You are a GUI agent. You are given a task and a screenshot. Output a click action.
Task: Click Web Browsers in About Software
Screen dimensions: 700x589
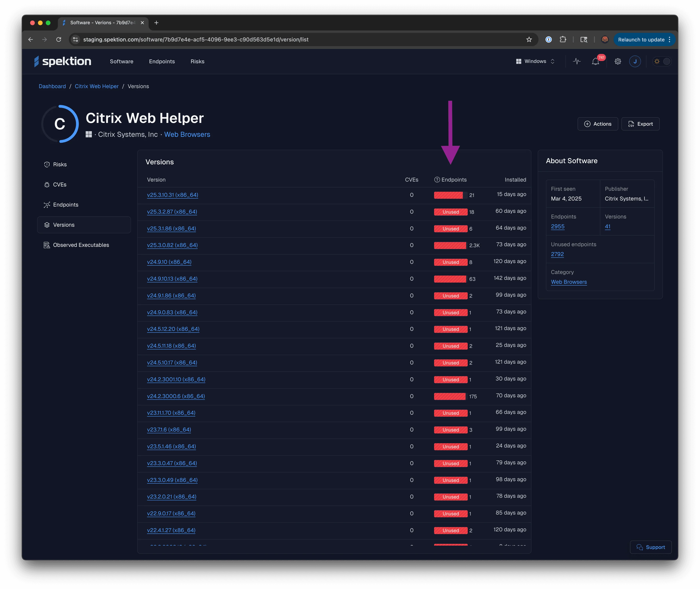tap(569, 282)
